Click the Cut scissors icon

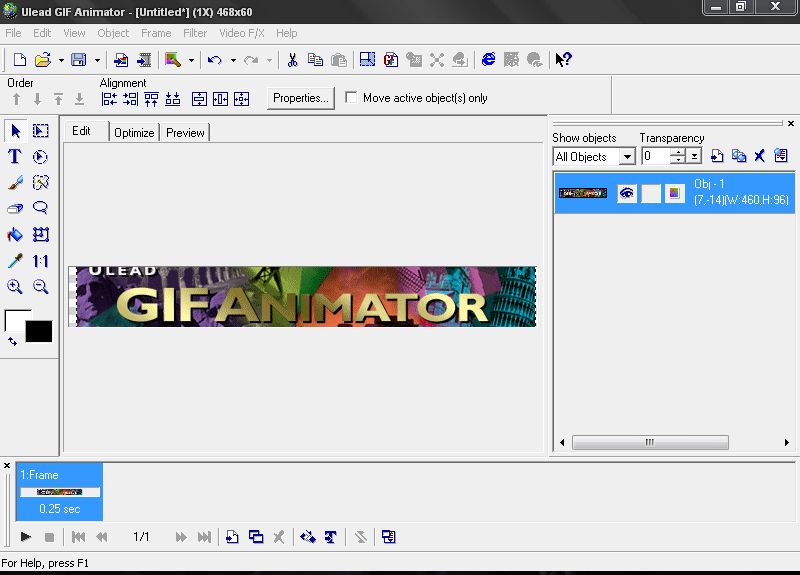(x=292, y=60)
